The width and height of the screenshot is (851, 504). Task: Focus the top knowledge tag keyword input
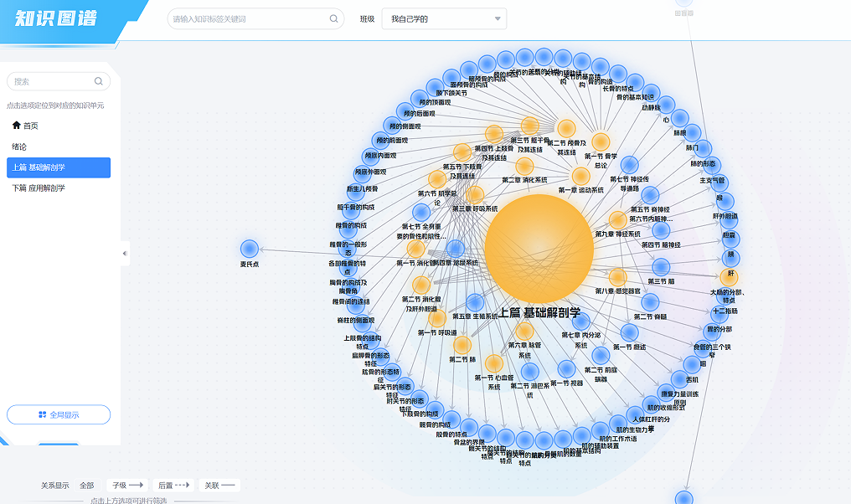point(247,18)
